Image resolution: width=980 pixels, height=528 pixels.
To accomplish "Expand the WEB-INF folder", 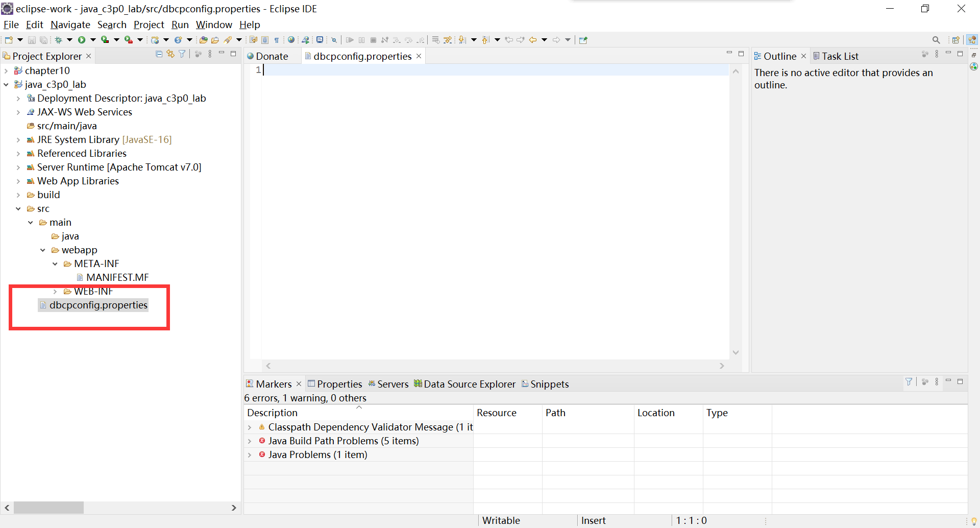I will [55, 291].
